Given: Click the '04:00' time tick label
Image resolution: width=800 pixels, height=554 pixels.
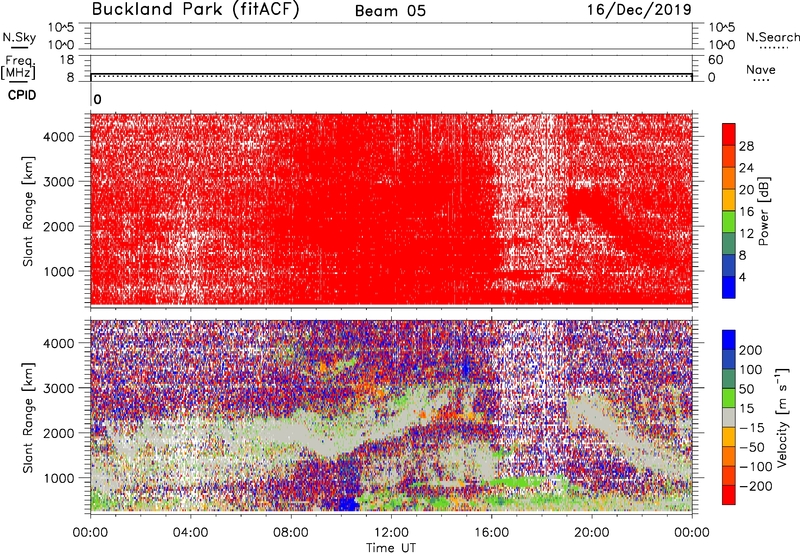Looking at the screenshot, I should point(190,533).
